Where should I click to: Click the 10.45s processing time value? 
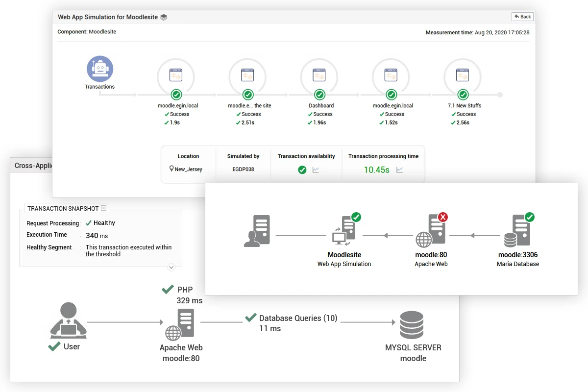[x=377, y=170]
